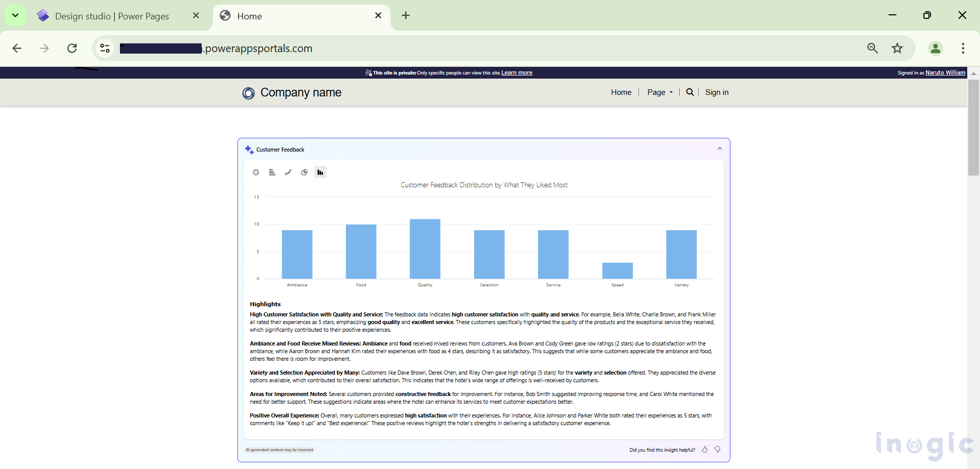This screenshot has width=980, height=469.
Task: Click 'AI-generated content may be incorrect' notice
Action: 279,450
